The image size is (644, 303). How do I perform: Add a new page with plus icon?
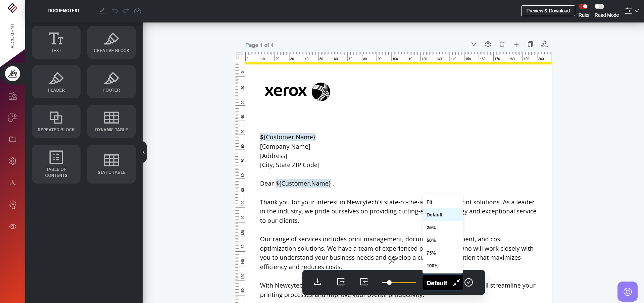coord(516,44)
